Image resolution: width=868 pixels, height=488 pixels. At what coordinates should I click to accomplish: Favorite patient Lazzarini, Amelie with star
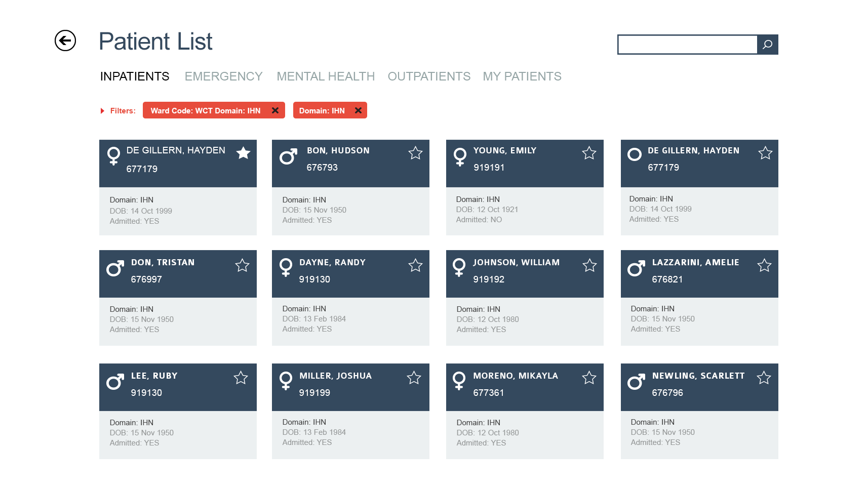(764, 265)
